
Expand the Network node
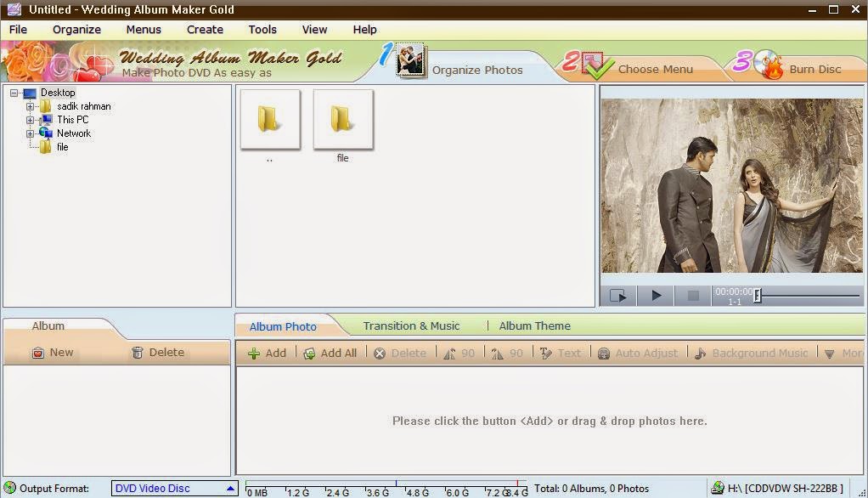tap(30, 133)
